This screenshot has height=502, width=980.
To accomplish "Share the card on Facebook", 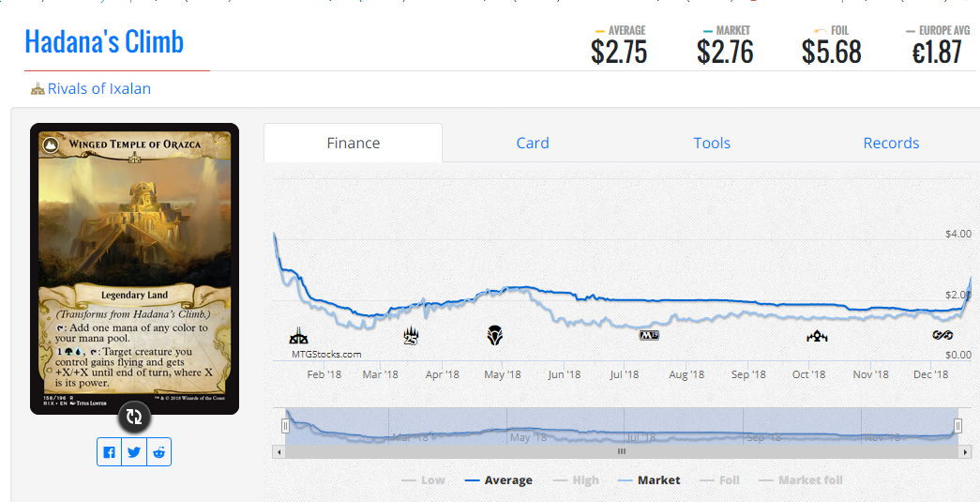I will click(x=110, y=452).
